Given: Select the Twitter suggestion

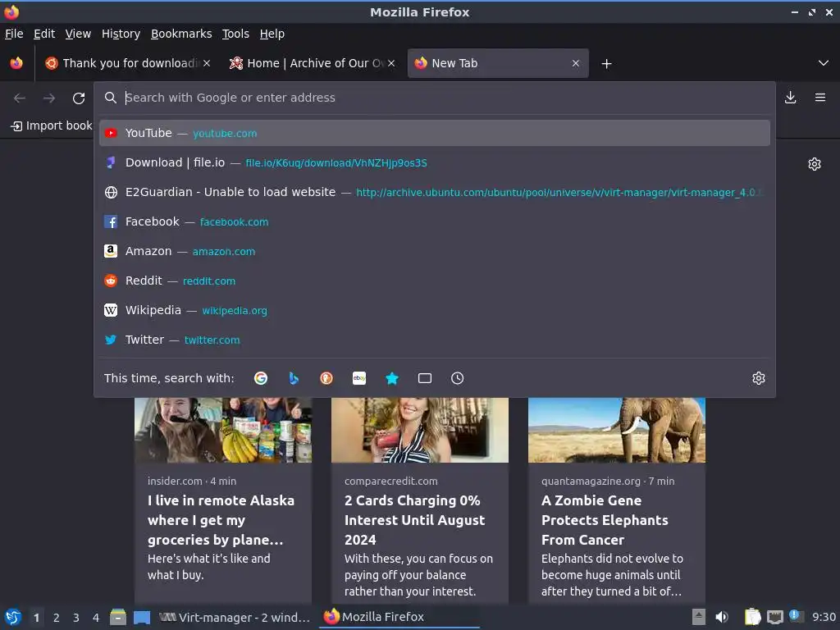Looking at the screenshot, I should (435, 339).
